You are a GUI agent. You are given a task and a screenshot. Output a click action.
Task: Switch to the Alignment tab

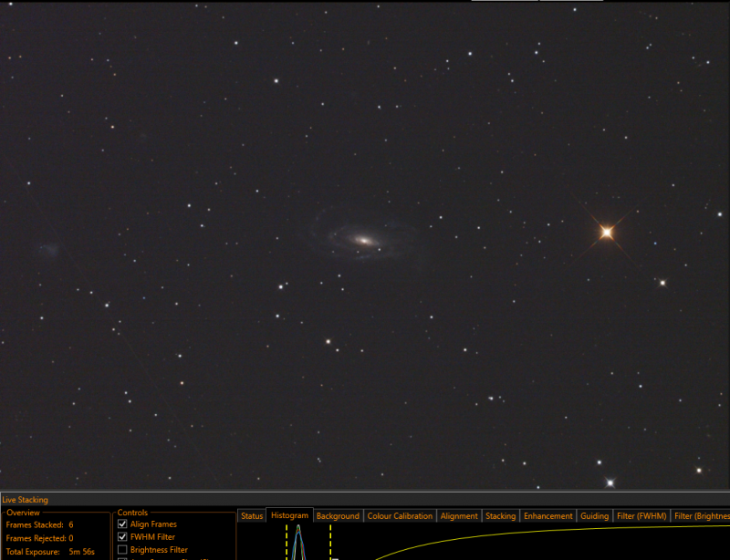[459, 516]
